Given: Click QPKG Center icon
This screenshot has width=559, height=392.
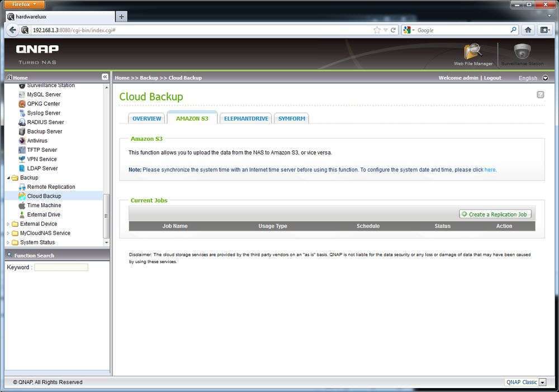Looking at the screenshot, I should point(22,104).
